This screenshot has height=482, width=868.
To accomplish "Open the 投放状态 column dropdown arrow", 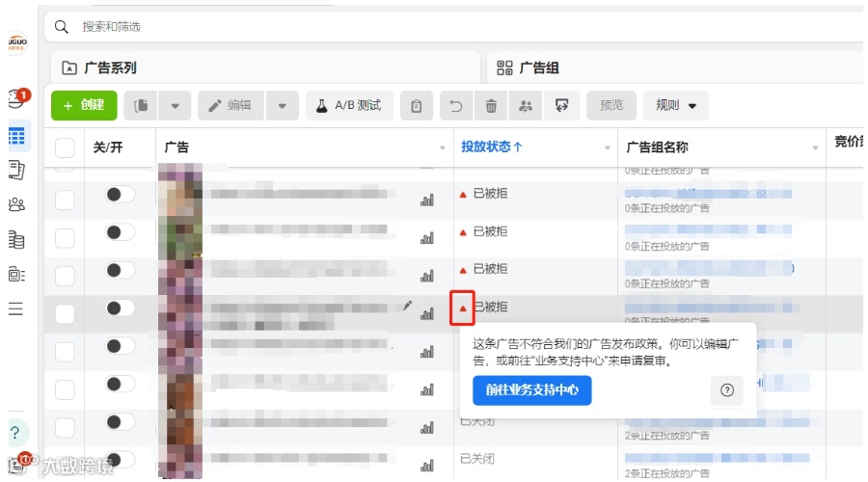I will coord(608,147).
